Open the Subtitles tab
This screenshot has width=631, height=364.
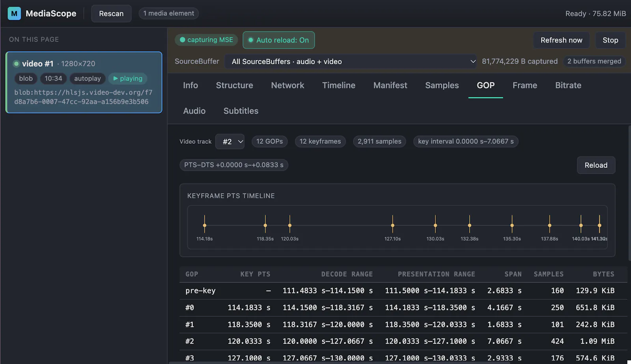[241, 111]
